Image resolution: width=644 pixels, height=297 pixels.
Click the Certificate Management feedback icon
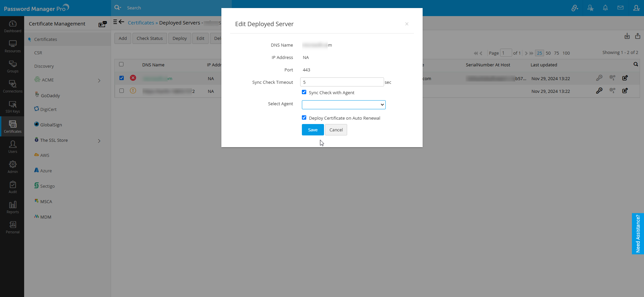click(103, 24)
